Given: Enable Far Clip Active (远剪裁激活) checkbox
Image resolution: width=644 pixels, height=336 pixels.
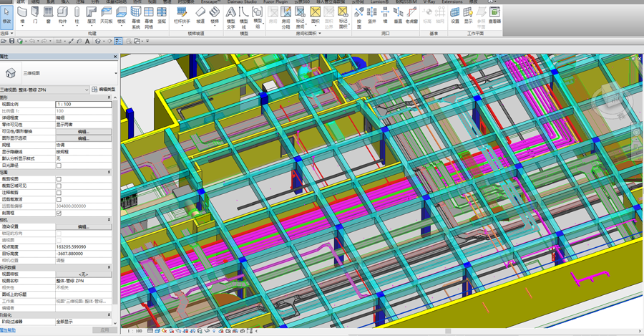Looking at the screenshot, I should (59, 199).
